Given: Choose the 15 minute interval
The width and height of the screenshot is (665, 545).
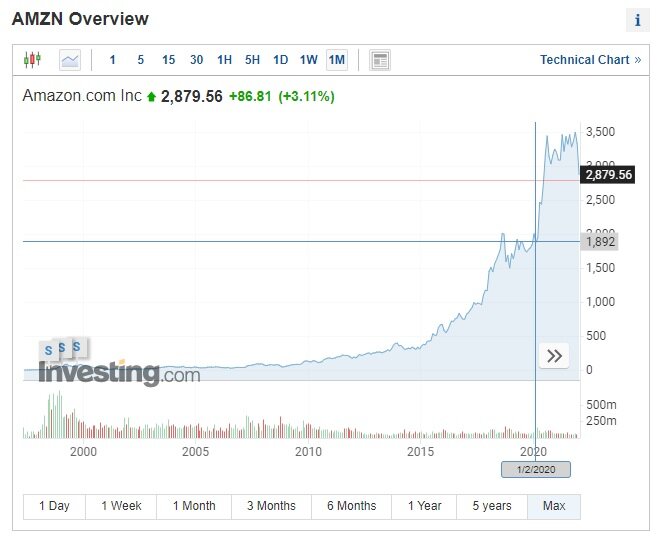Looking at the screenshot, I should pyautogui.click(x=168, y=60).
